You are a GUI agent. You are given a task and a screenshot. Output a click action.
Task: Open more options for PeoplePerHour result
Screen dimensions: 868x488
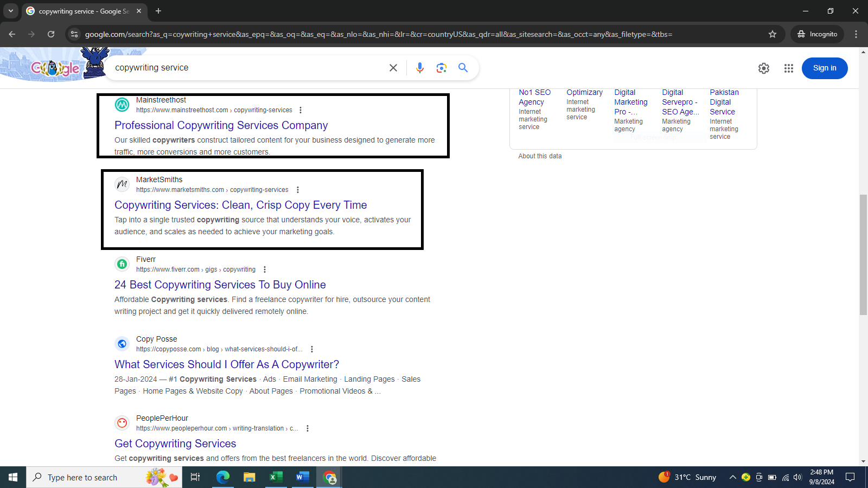pyautogui.click(x=308, y=428)
